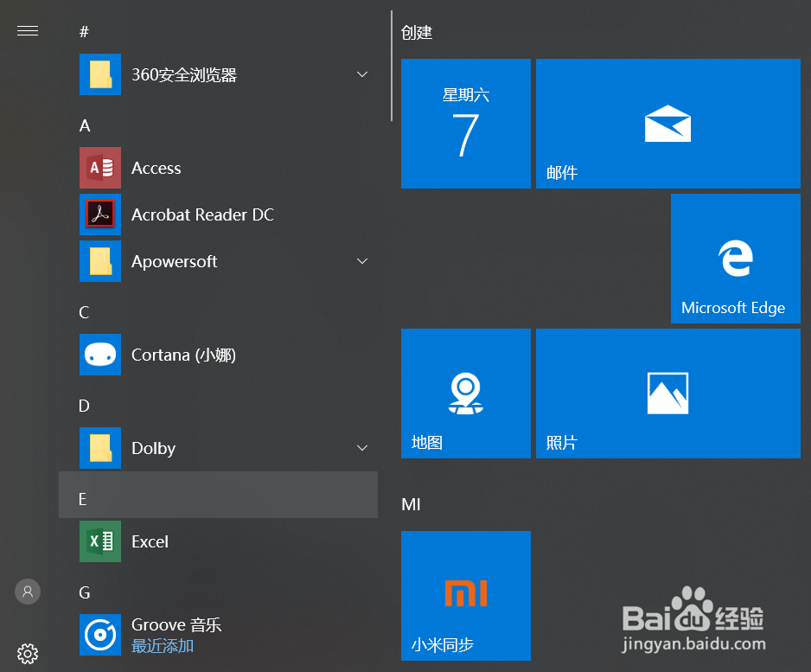This screenshot has width=811, height=672.
Task: Click the 最近添加 text under Groove
Action: 163,646
